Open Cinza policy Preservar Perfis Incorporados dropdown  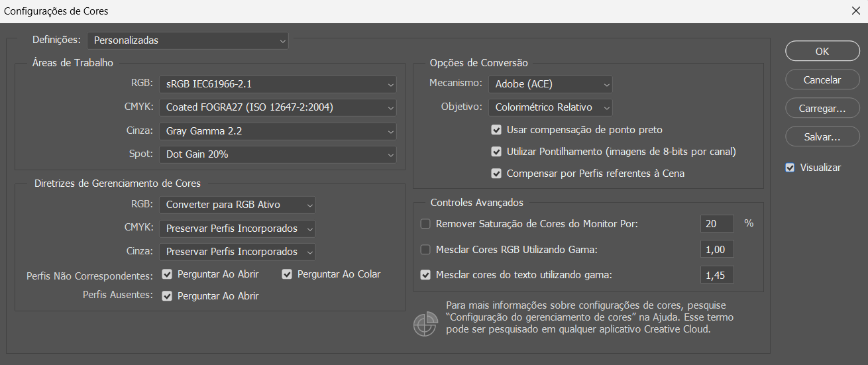[237, 252]
